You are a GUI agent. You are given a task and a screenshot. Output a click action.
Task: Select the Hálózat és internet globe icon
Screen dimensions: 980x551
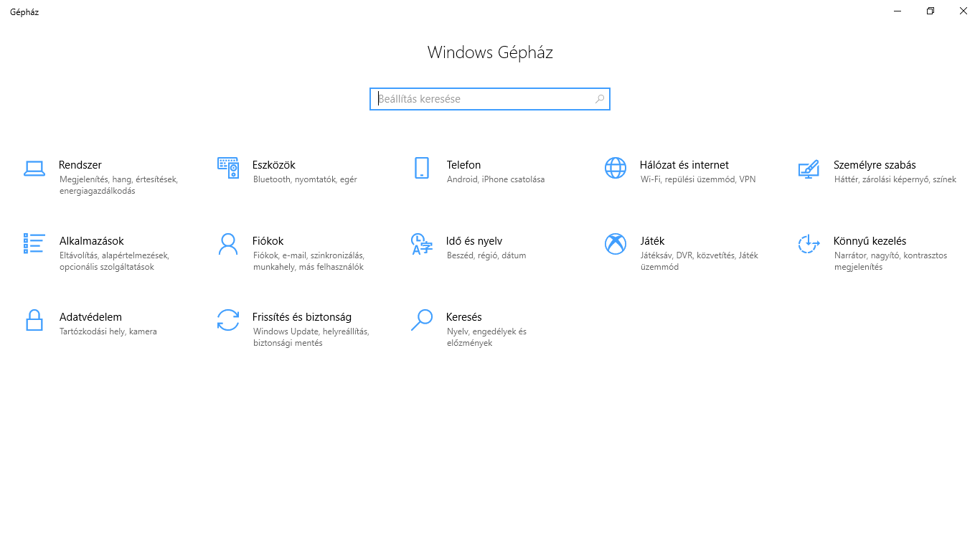(x=615, y=168)
